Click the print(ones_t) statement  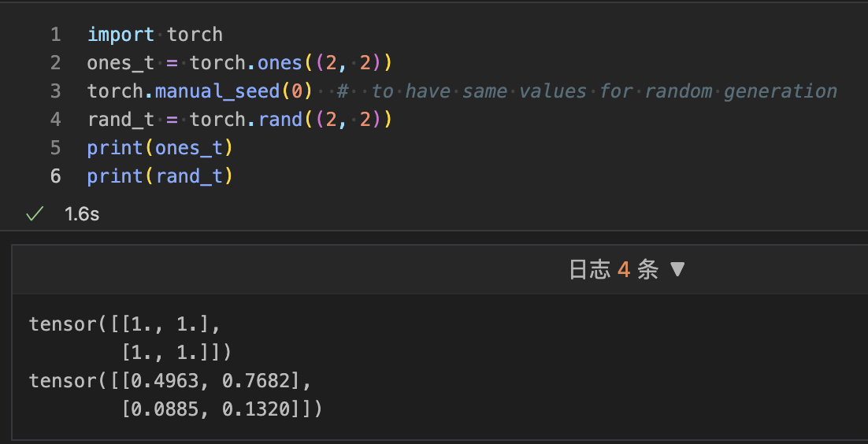[160, 148]
